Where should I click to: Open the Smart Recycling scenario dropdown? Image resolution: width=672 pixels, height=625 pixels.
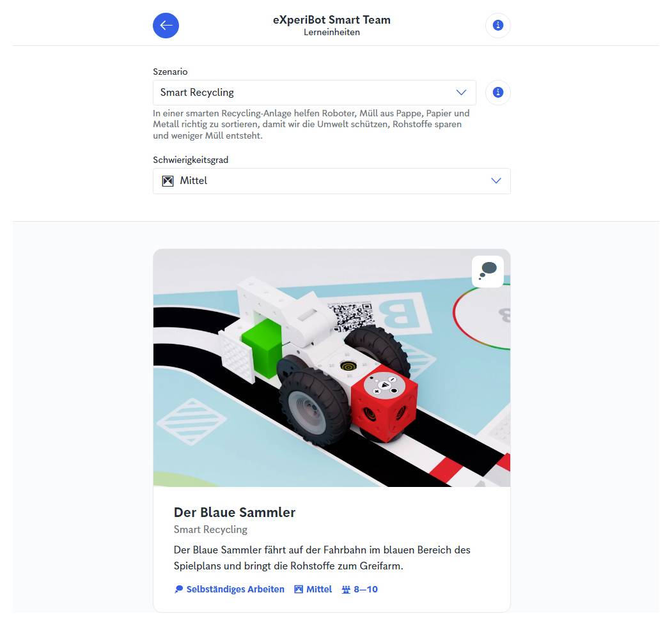(314, 93)
